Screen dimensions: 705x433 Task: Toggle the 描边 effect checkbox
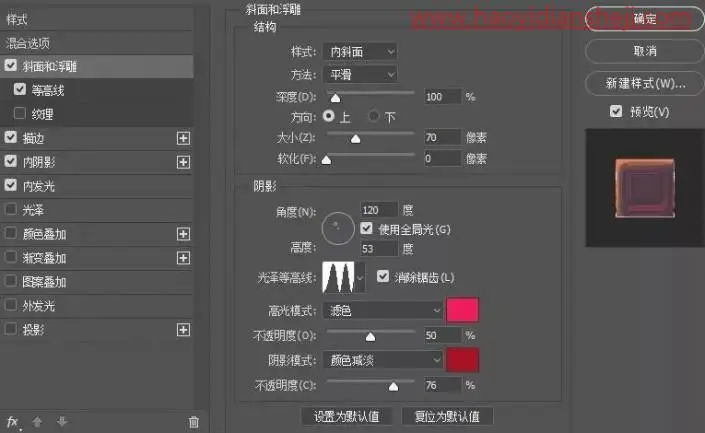(x=11, y=137)
